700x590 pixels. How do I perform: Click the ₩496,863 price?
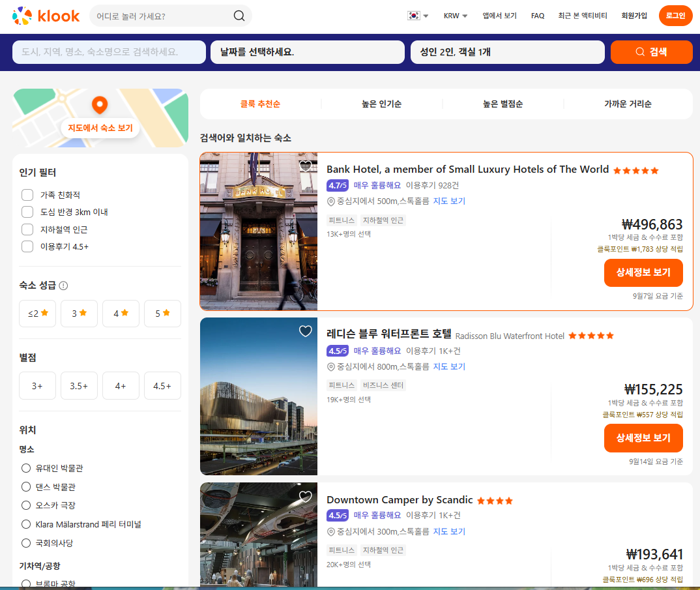tap(652, 224)
